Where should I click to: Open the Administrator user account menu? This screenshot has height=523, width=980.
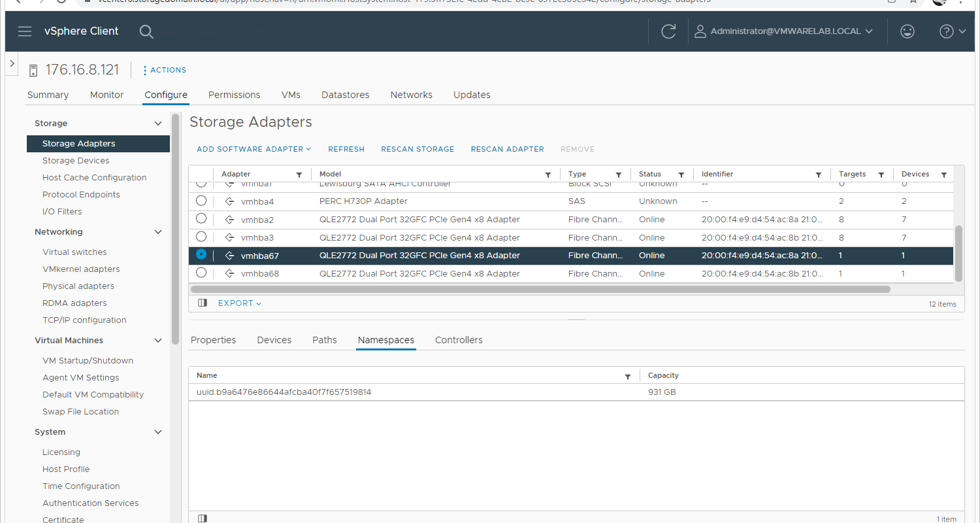(783, 31)
